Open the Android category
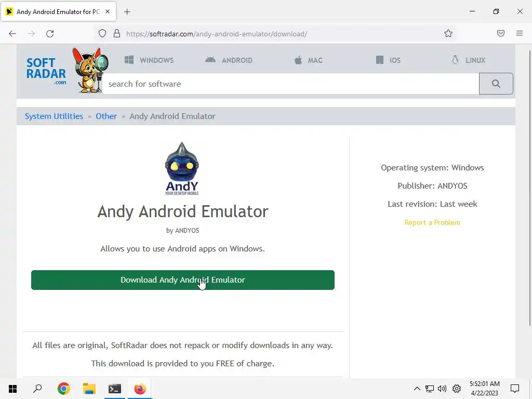The height and width of the screenshot is (399, 532). pos(229,60)
